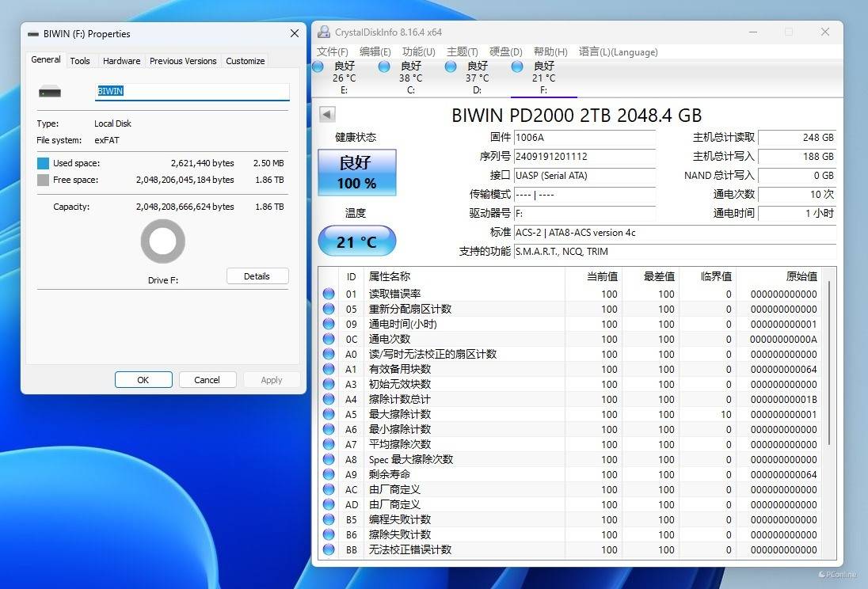Screen dimensions: 868x589
Task: Click status orb of attribute 01 读取错误率
Action: pyautogui.click(x=329, y=294)
